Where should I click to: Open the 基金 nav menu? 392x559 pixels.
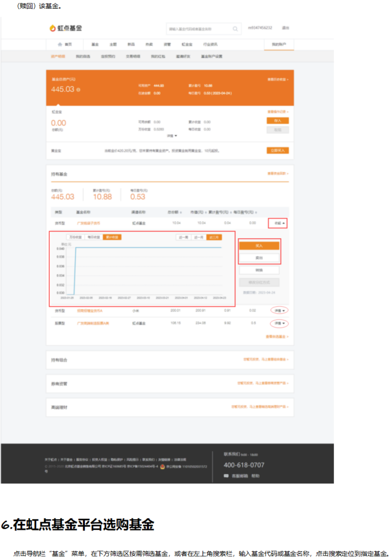click(x=95, y=45)
